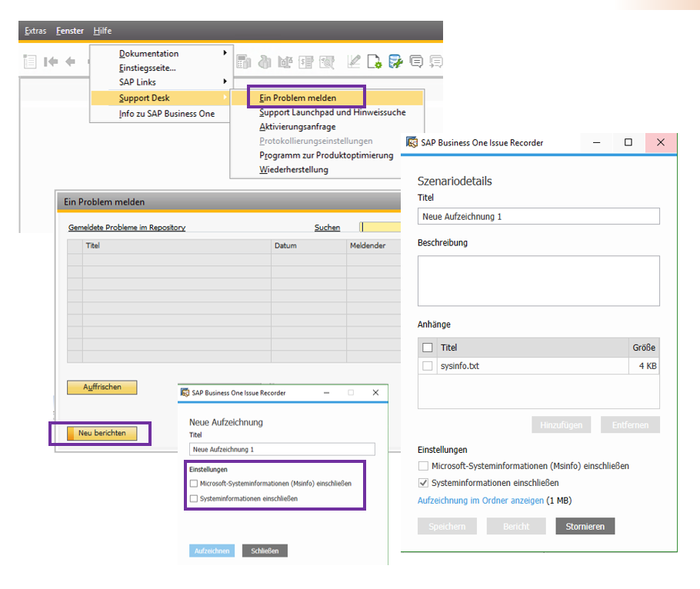
Task: Click Titel field in Neue Aufzeichnung window
Action: pyautogui.click(x=282, y=449)
